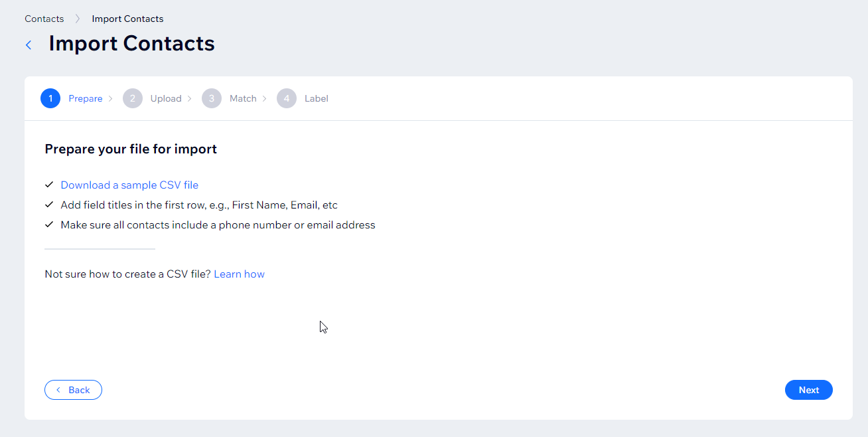Click the Not sure how to create a CSV text
The height and width of the screenshot is (437, 868).
click(127, 274)
